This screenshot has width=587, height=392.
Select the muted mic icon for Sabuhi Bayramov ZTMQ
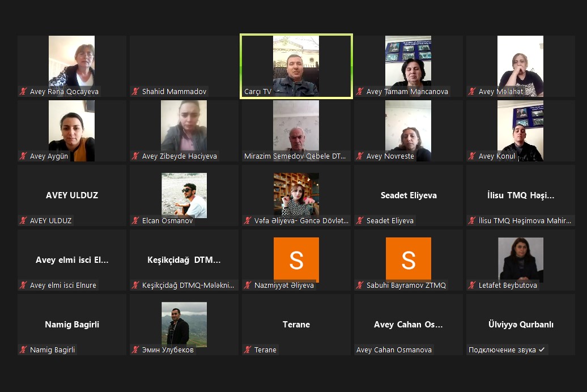[x=360, y=286]
